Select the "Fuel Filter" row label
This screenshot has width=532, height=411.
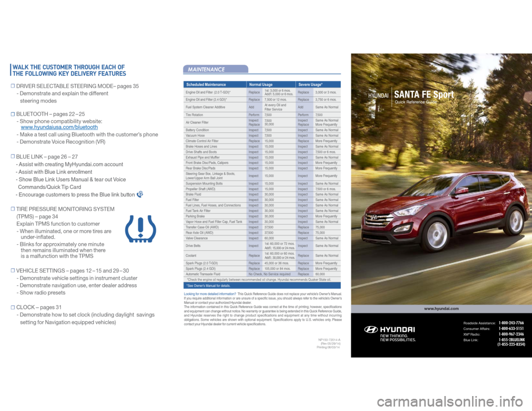tap(192, 200)
